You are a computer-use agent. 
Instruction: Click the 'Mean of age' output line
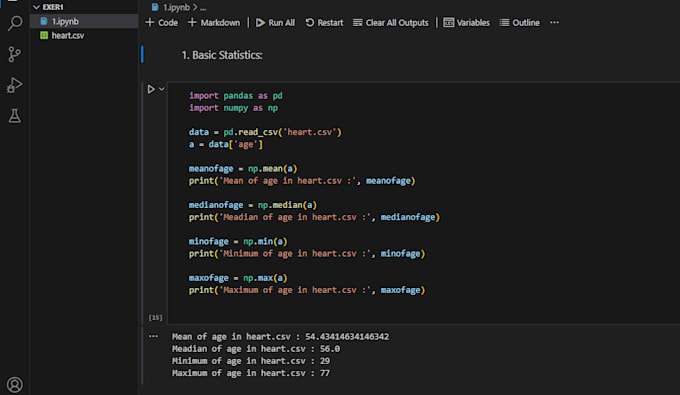280,336
